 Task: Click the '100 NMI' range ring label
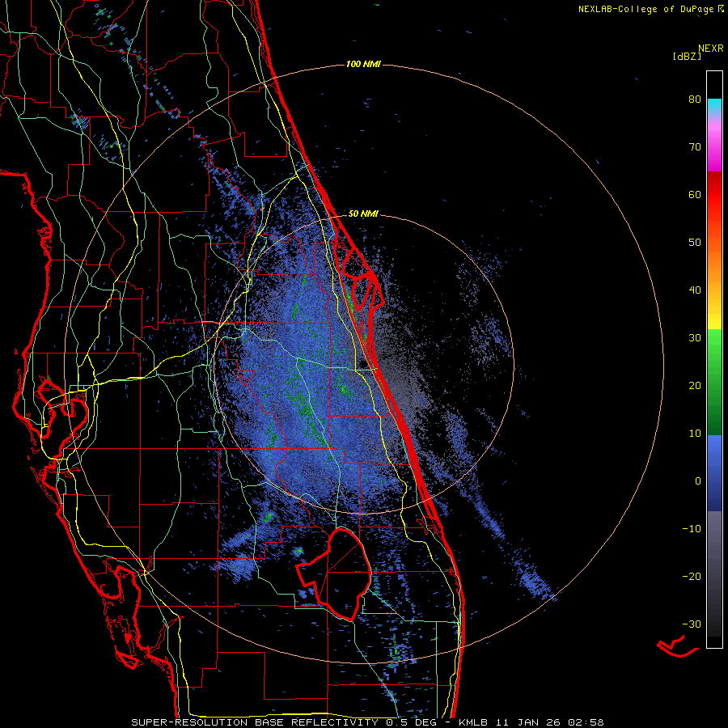[x=363, y=64]
